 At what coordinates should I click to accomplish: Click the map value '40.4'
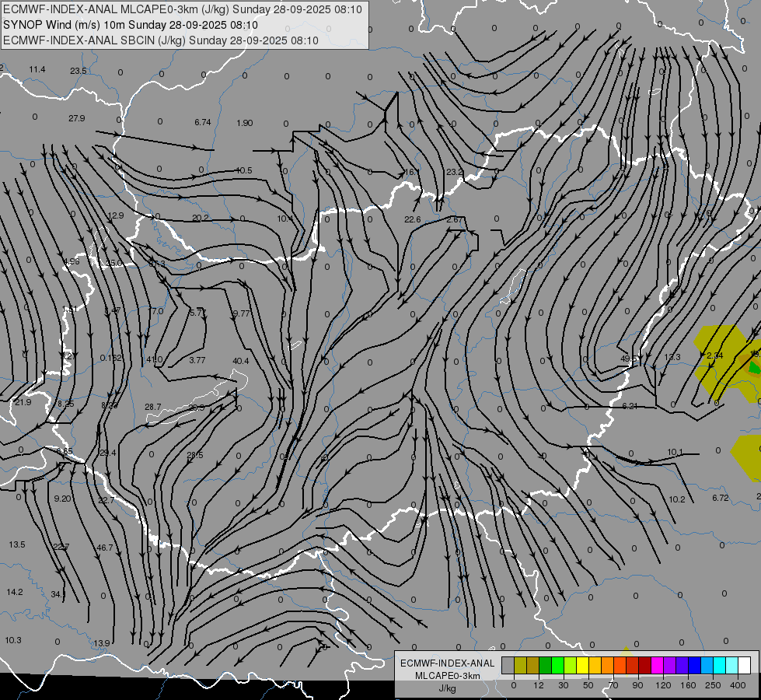[x=241, y=361]
